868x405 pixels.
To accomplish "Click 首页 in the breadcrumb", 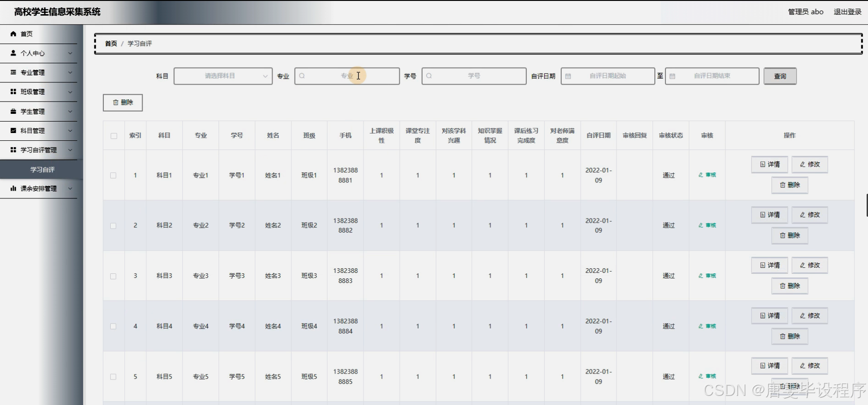I will tap(111, 43).
